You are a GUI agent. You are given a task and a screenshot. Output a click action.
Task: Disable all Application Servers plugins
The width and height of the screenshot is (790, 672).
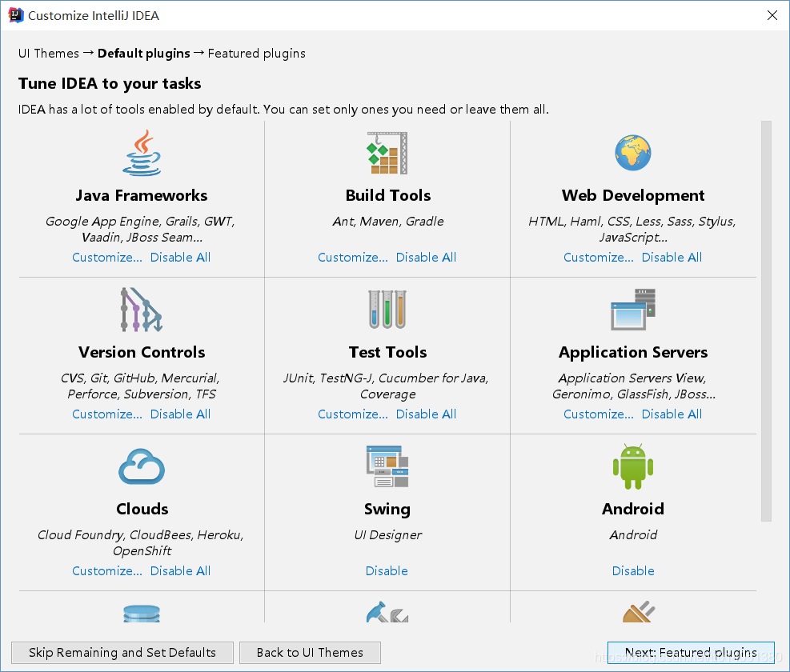click(672, 414)
